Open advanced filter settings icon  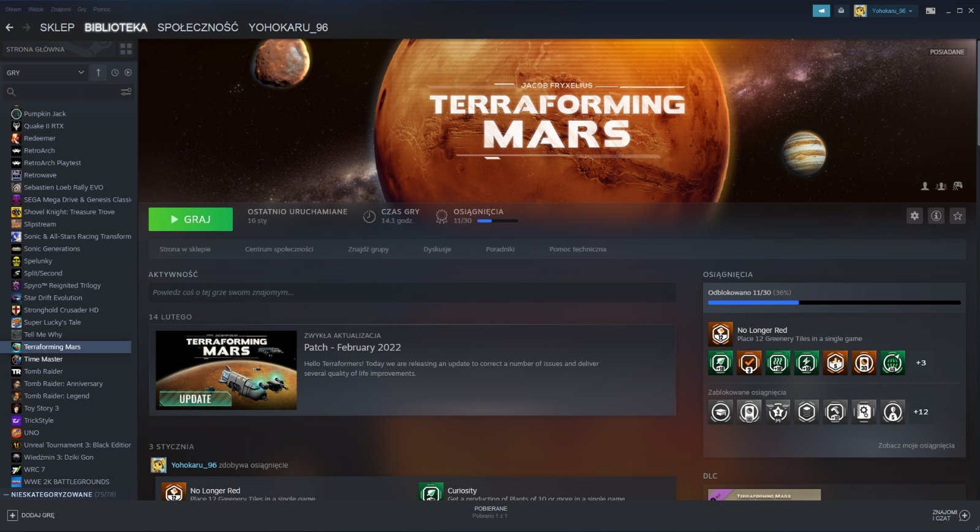point(126,92)
